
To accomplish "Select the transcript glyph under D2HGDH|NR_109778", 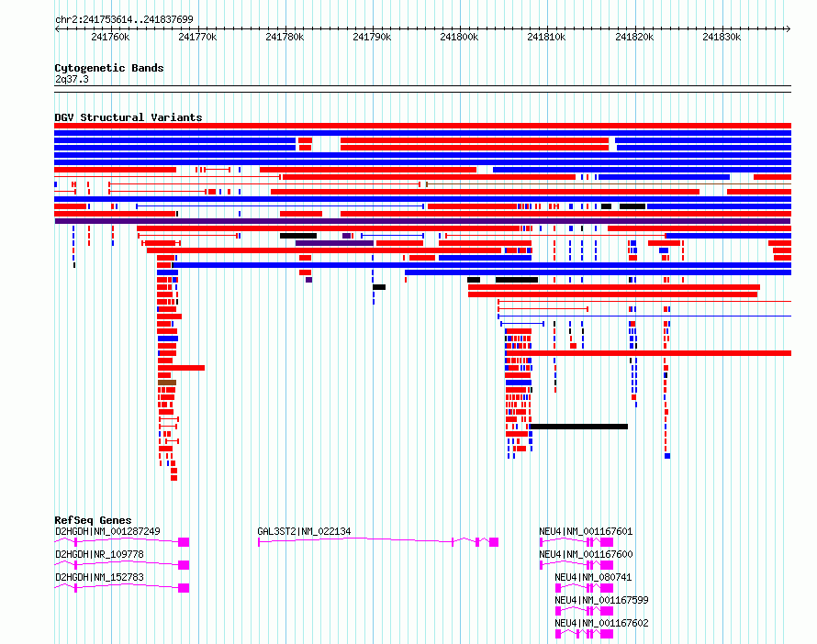I will click(122, 565).
